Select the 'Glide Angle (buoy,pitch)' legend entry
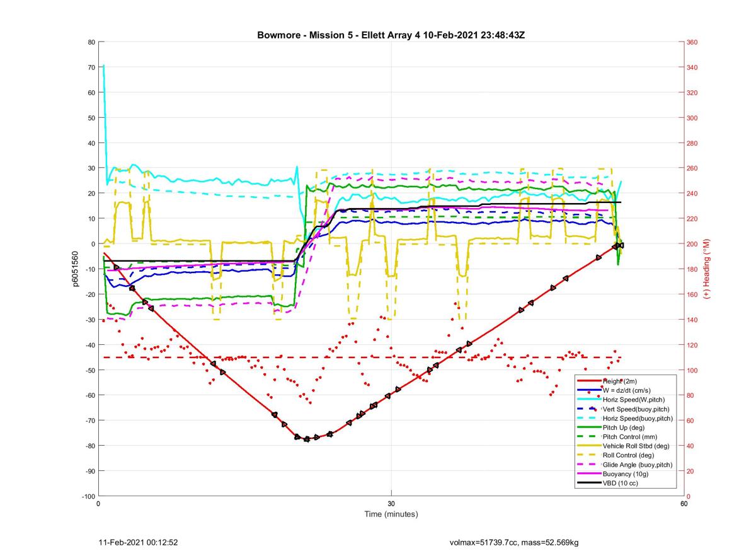 (638, 465)
